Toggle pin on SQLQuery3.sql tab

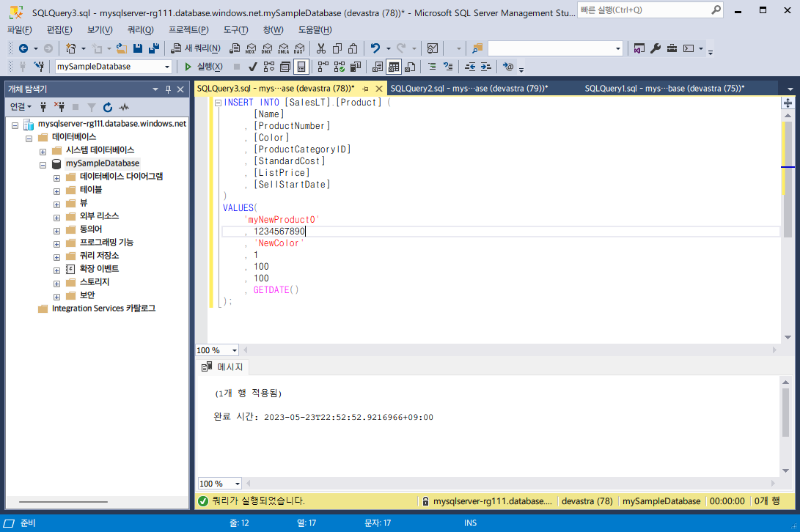click(x=364, y=89)
